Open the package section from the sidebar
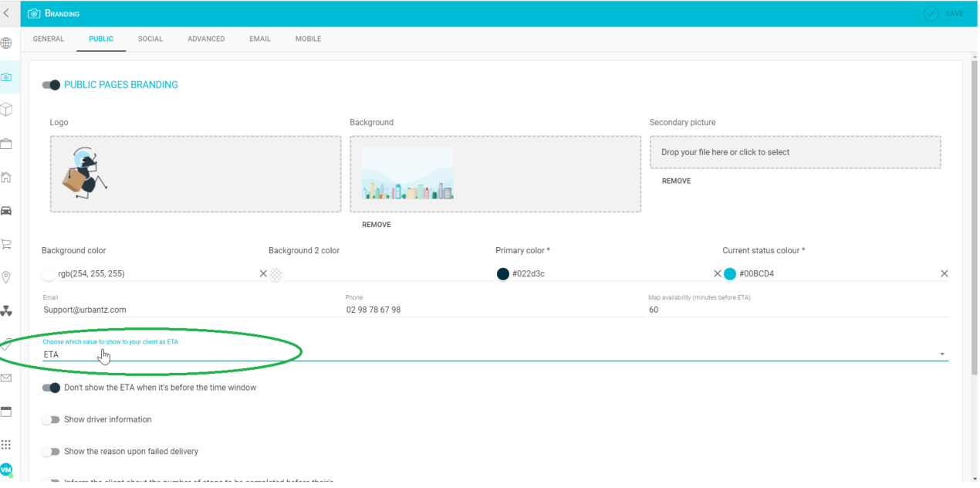The image size is (980, 488). point(6,110)
